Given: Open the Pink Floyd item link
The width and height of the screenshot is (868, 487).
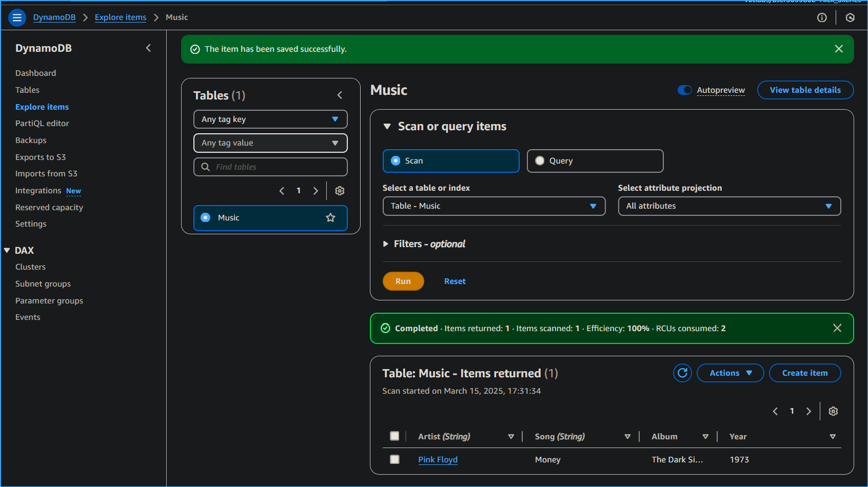Looking at the screenshot, I should [438, 460].
